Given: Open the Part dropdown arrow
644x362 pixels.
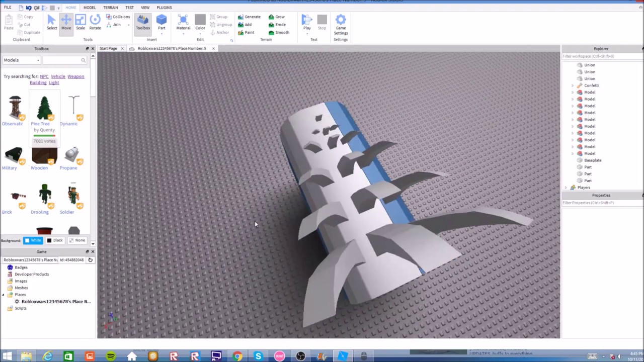Looking at the screenshot, I should coord(162,34).
